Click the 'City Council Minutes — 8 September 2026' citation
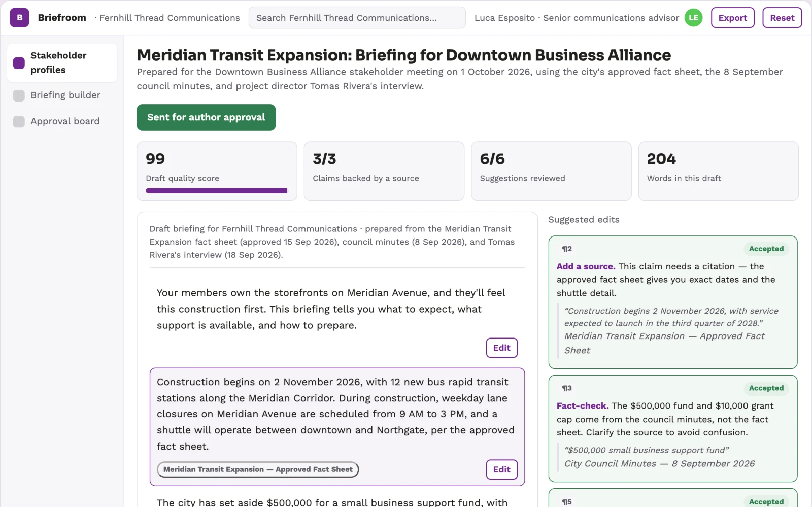 pyautogui.click(x=659, y=464)
